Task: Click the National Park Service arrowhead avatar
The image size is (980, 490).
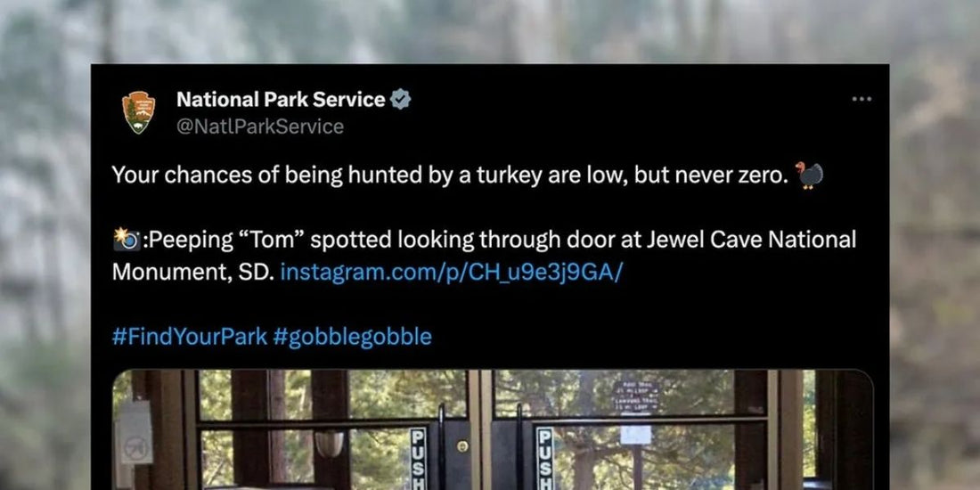Action: point(139,112)
